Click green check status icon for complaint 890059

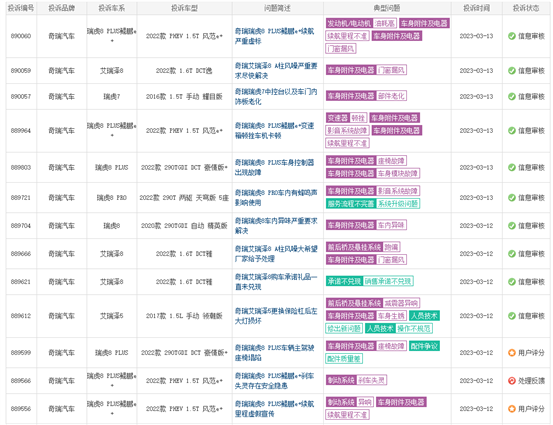point(512,71)
